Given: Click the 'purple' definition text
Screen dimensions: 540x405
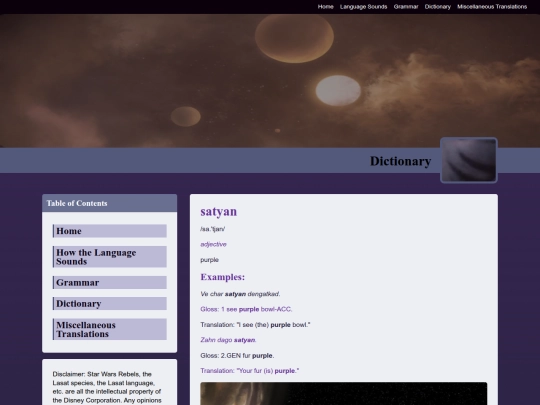Looking at the screenshot, I should click(x=209, y=260).
